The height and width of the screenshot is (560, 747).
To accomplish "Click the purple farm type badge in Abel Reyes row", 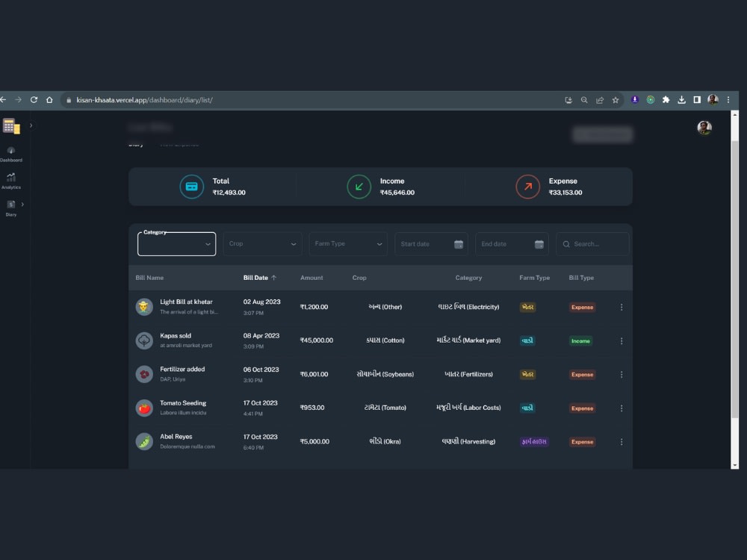I will (x=535, y=442).
